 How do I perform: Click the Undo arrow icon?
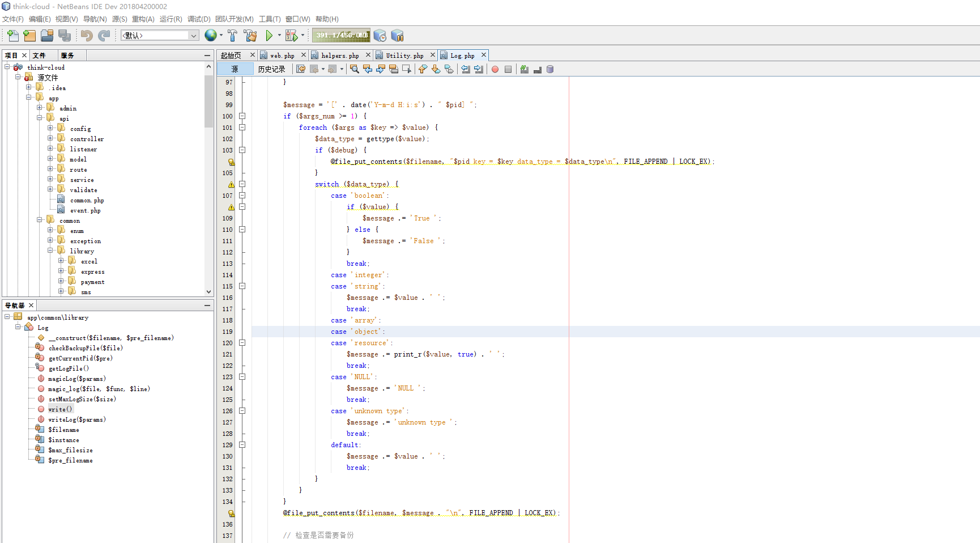(x=86, y=36)
